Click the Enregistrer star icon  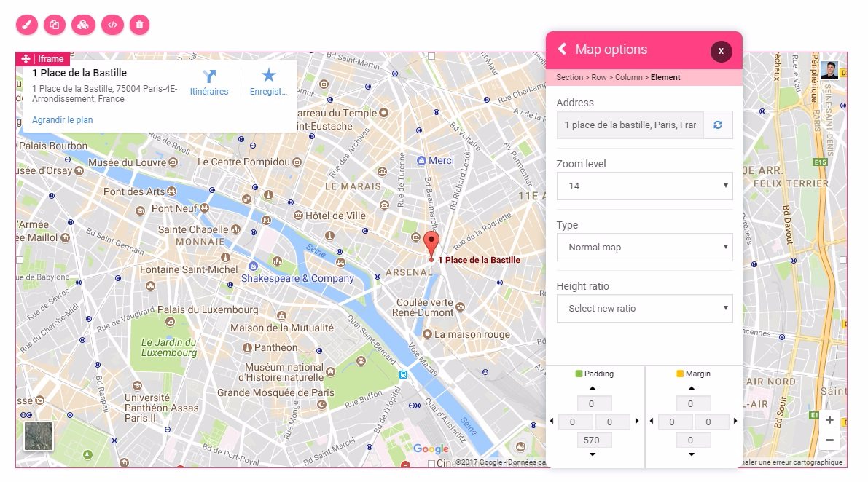point(269,76)
